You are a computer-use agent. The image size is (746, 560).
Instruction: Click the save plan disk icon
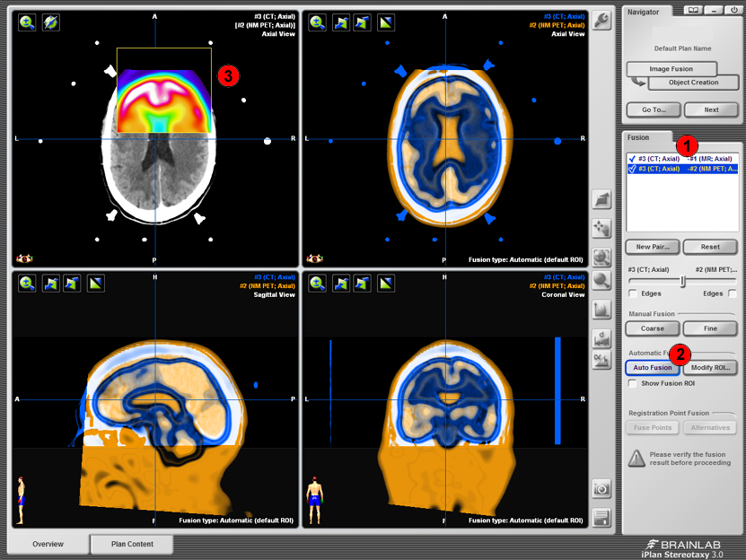pyautogui.click(x=601, y=518)
